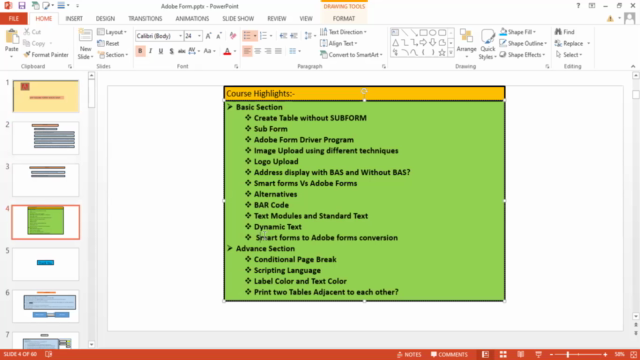Adjust the zoom slider handle
This screenshot has width=640, height=360.
pyautogui.click(x=568, y=354)
